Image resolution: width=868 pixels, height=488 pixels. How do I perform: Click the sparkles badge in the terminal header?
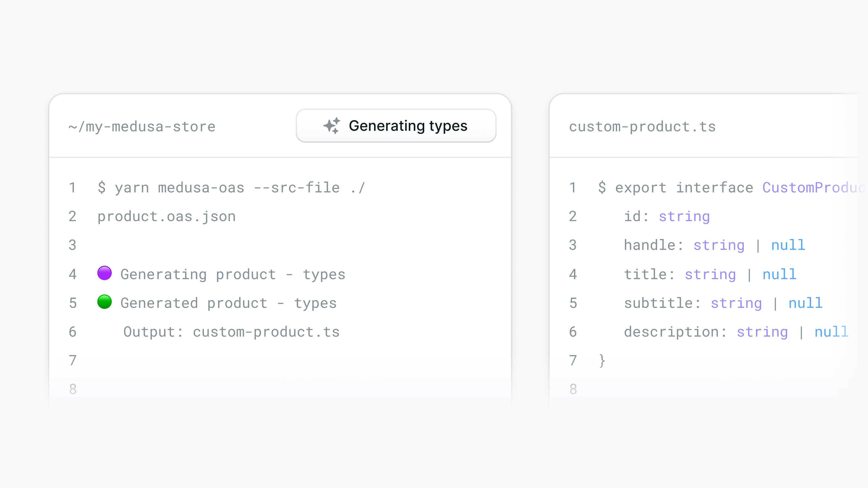point(332,126)
